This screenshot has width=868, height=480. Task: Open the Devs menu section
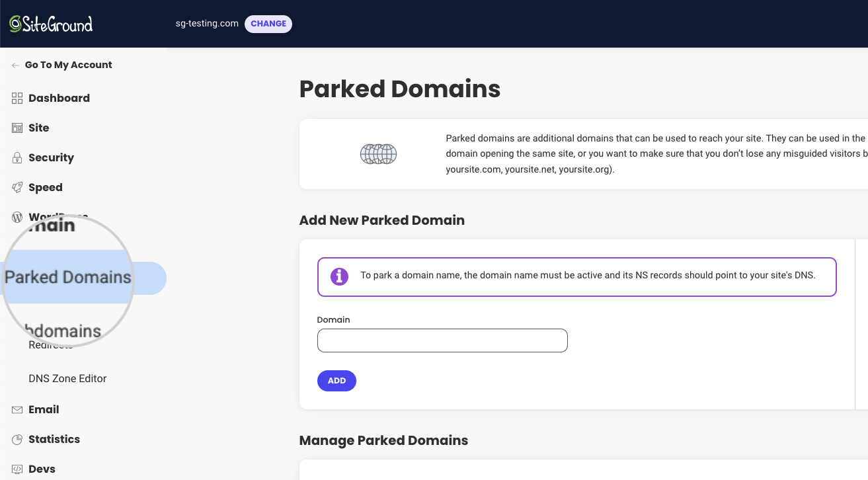42,469
